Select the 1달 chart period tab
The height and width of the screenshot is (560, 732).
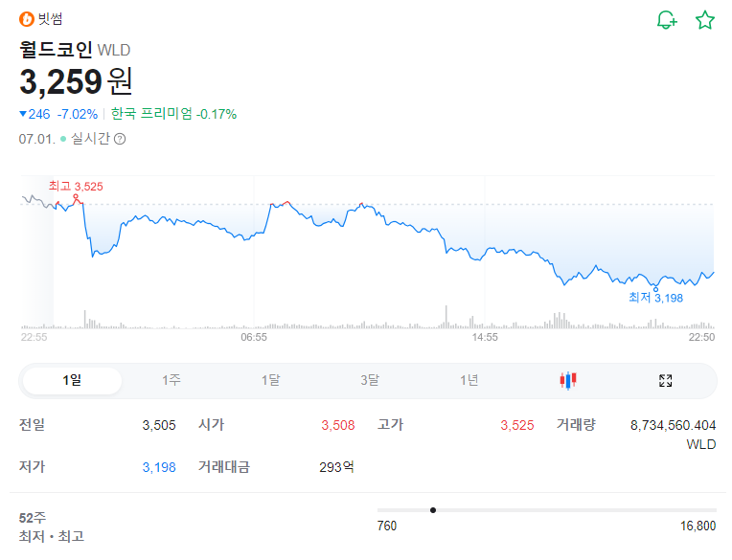[x=271, y=380]
